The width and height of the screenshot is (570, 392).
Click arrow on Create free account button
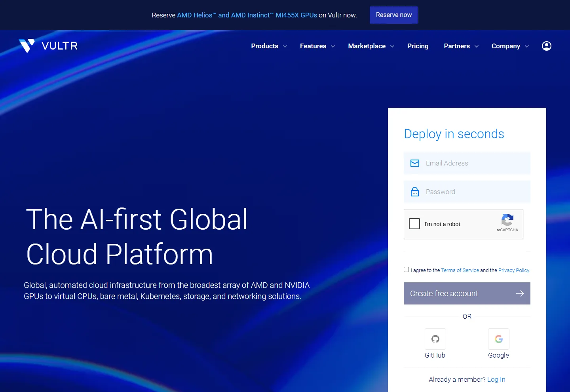tap(520, 293)
